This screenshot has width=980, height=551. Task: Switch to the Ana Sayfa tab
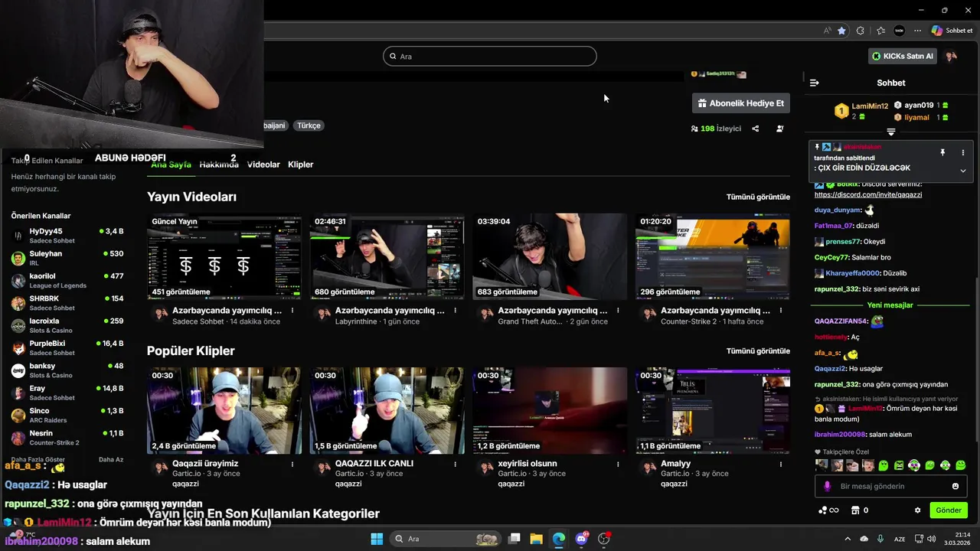point(171,165)
